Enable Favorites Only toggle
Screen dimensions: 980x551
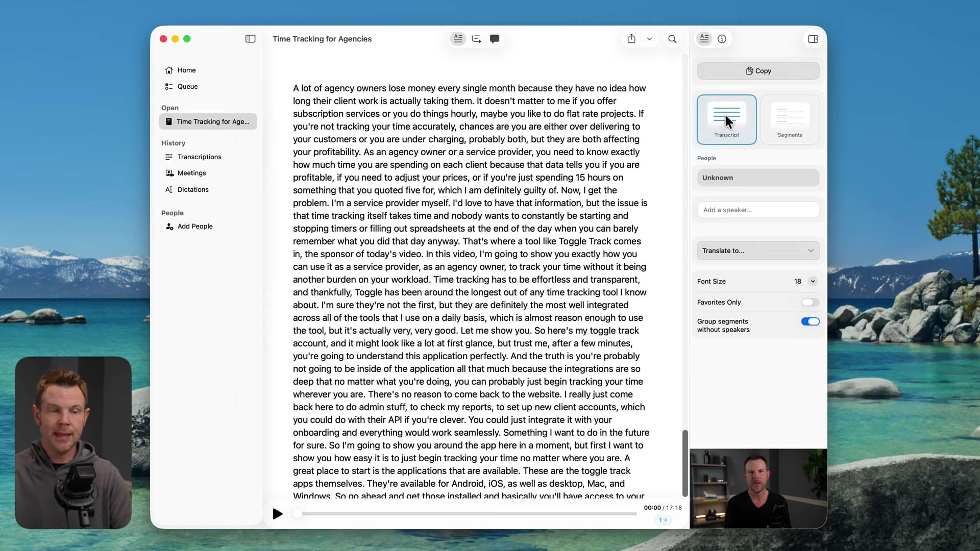810,303
